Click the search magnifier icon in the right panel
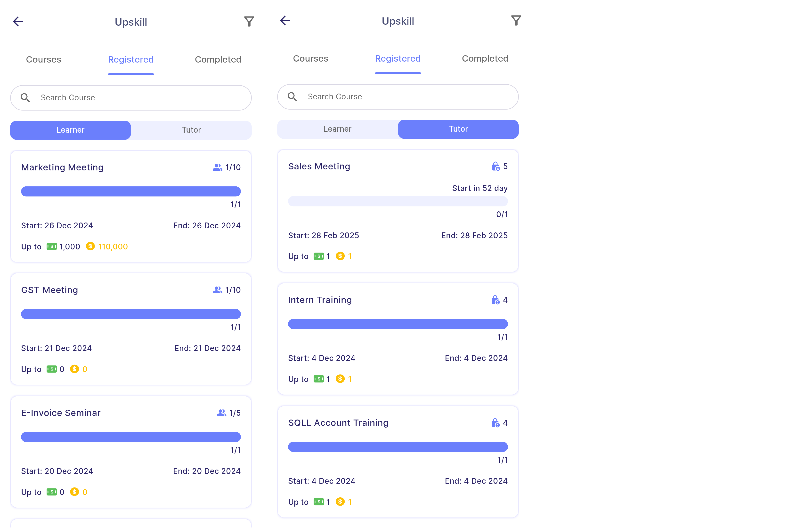Viewport: 796px width, 532px height. pyautogui.click(x=292, y=97)
